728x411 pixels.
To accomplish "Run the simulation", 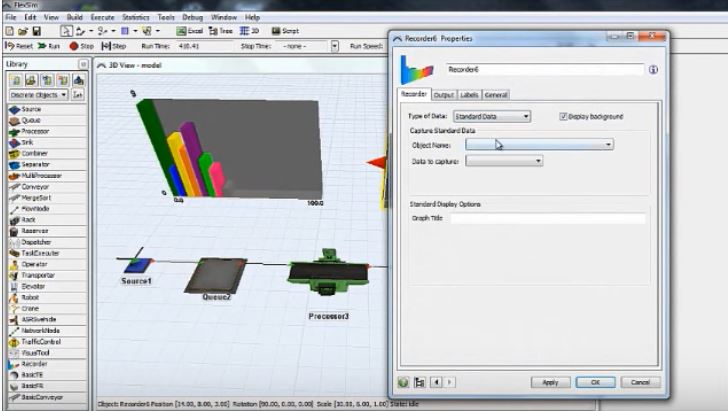I will click(49, 46).
